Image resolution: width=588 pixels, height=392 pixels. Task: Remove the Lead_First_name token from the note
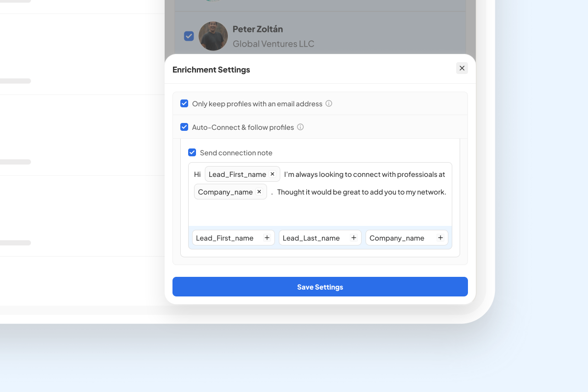272,174
